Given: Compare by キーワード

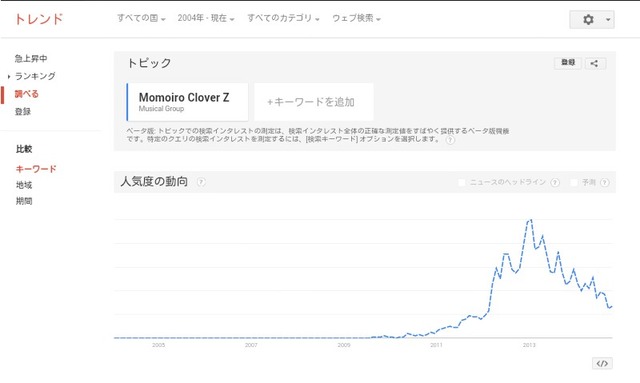Looking at the screenshot, I should [x=36, y=169].
